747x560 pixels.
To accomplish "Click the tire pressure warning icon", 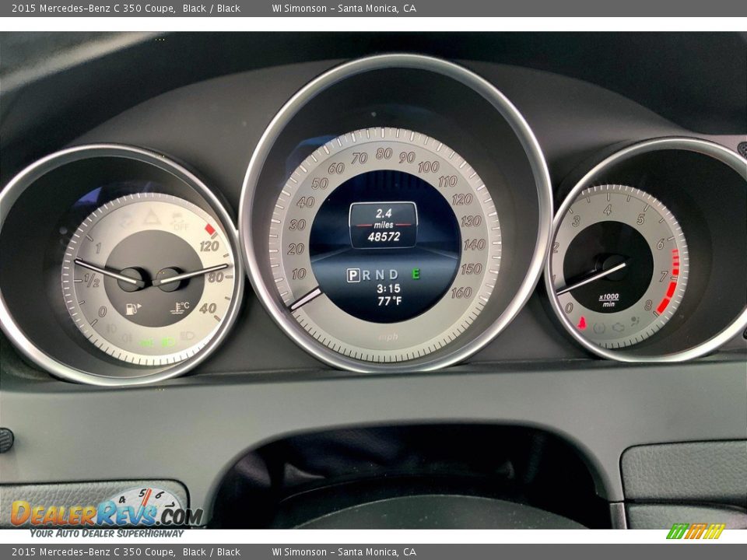I will (x=599, y=327).
